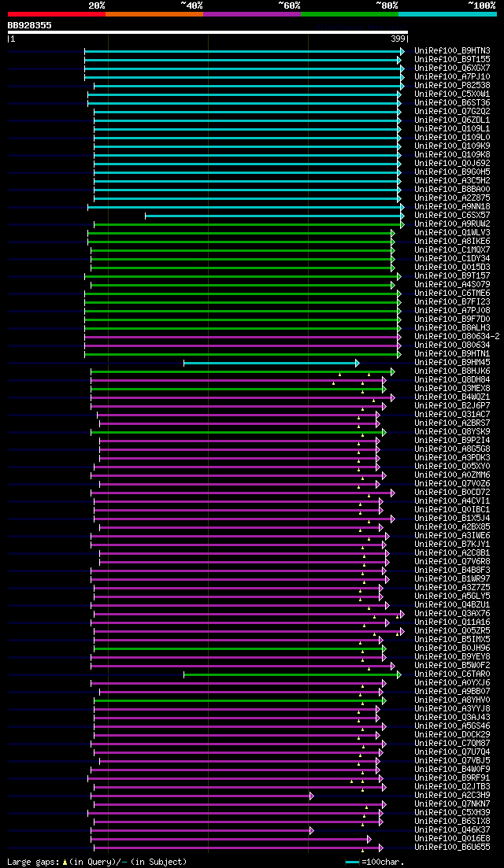Select the UniRef100_Q7G2Q2 label

pos(452,111)
